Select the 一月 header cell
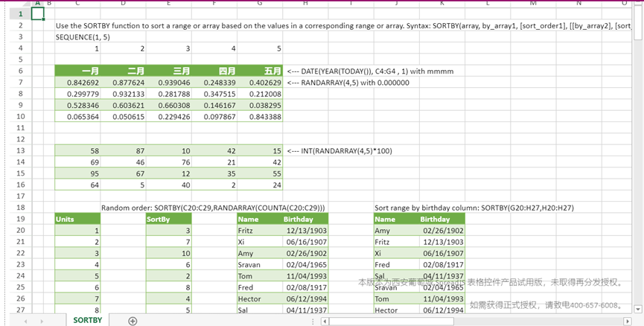 pos(77,71)
